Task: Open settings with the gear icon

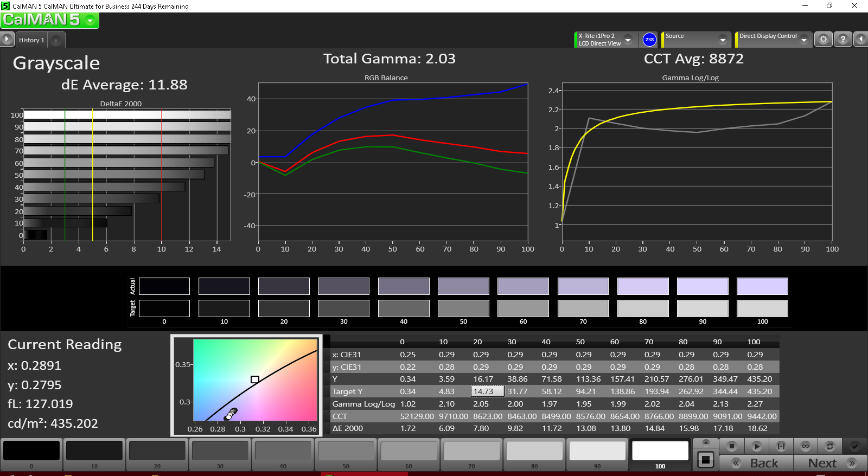Action: [x=824, y=40]
